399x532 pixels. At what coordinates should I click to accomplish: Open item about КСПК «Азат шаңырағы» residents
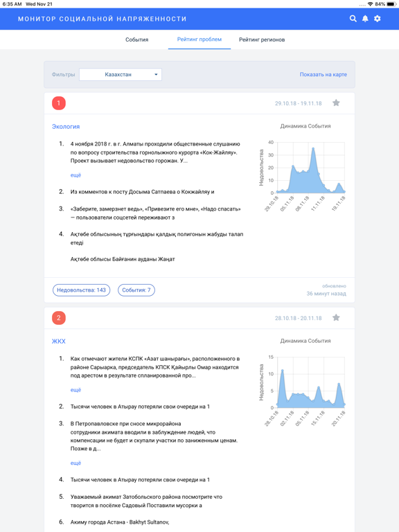(154, 367)
